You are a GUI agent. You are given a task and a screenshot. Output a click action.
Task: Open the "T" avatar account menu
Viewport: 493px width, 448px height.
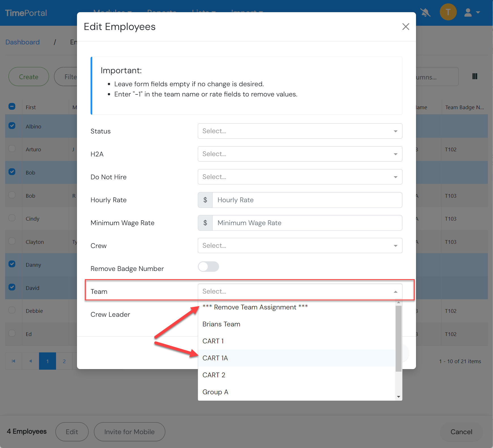[448, 12]
